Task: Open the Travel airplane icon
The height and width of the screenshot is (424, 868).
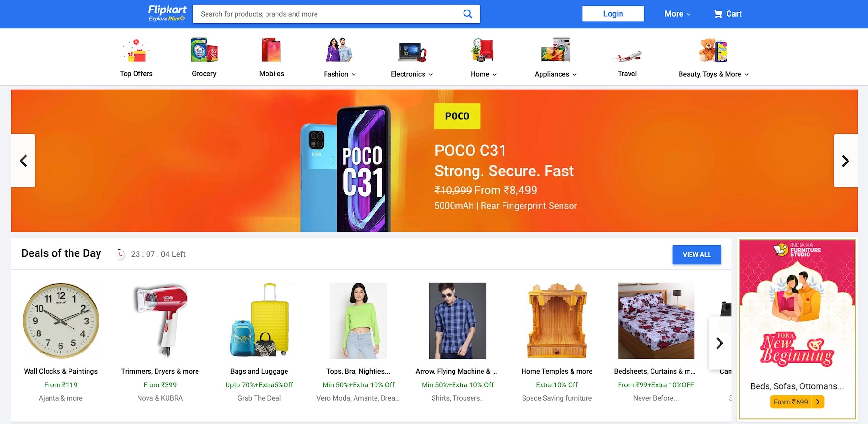Action: 627,57
